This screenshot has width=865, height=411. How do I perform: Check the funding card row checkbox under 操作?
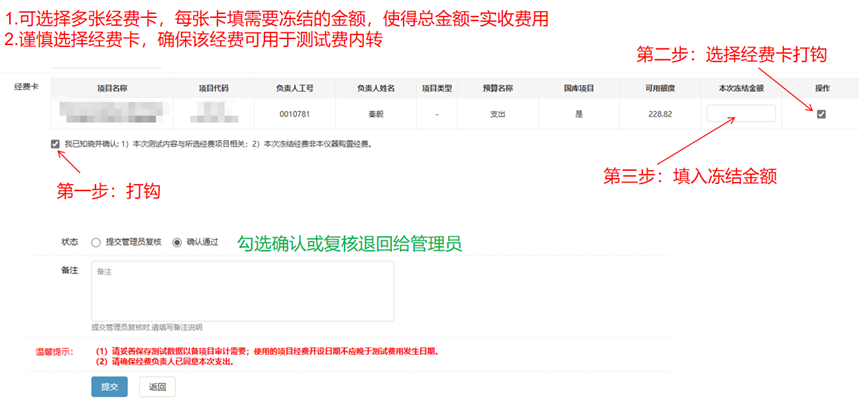pyautogui.click(x=821, y=114)
